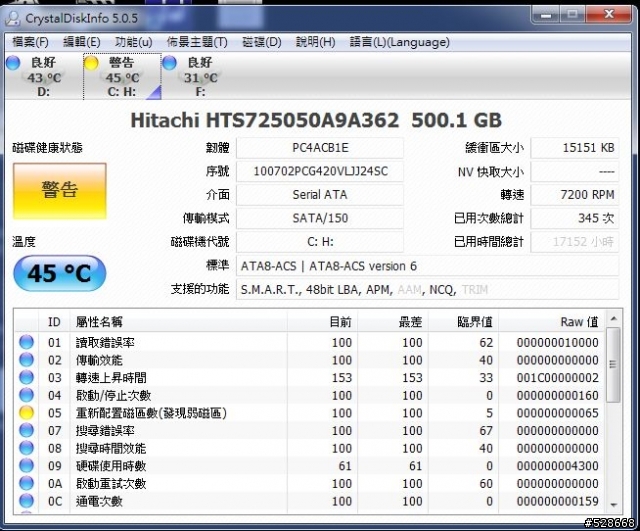This screenshot has width=640, height=531.
Task: Select the 啟動重試次數 attribute name
Action: tap(111, 483)
